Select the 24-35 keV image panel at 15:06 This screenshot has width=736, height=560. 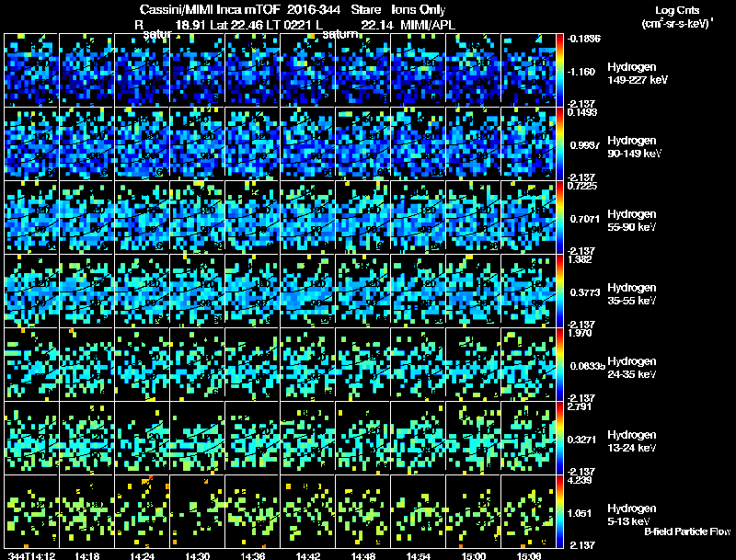click(528, 364)
